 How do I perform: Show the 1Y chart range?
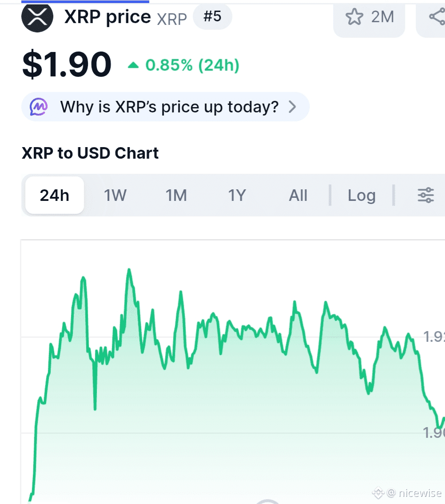pyautogui.click(x=237, y=195)
